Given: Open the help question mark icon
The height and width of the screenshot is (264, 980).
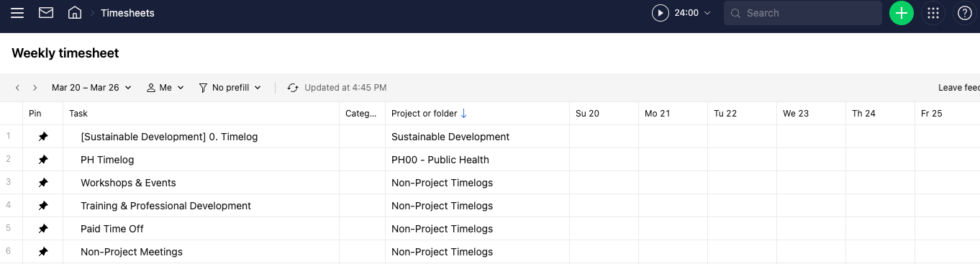Looking at the screenshot, I should click(964, 13).
